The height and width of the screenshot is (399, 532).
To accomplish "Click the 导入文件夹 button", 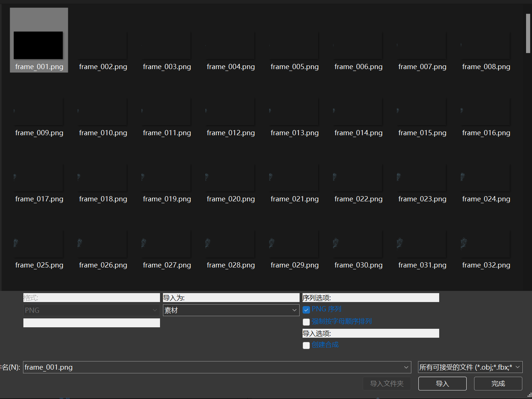I will 387,384.
